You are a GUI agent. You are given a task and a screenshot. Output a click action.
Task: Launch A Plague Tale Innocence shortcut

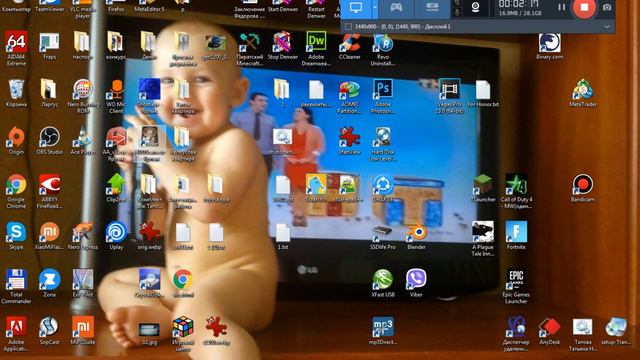[x=483, y=239]
